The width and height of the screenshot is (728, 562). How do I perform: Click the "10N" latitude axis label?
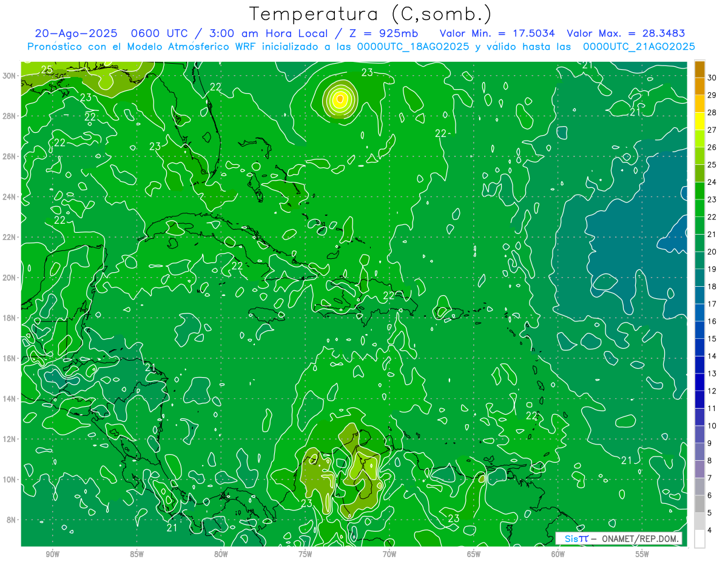pyautogui.click(x=10, y=479)
